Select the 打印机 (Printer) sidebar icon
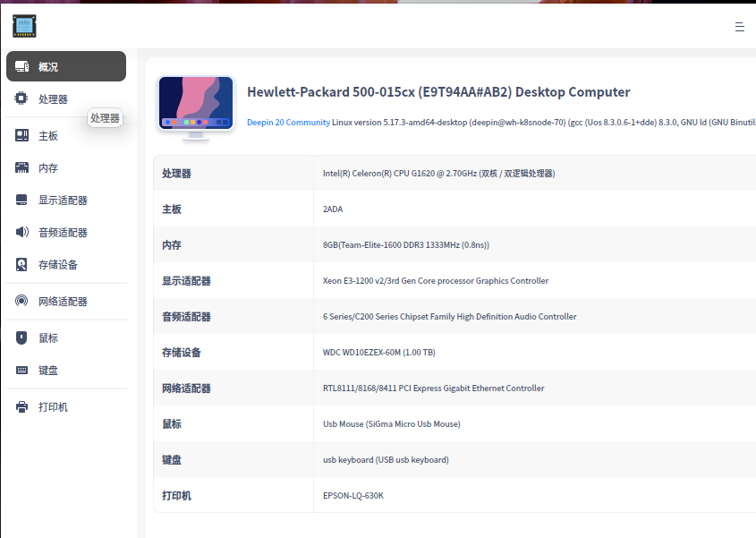The width and height of the screenshot is (756, 538). pos(21,406)
